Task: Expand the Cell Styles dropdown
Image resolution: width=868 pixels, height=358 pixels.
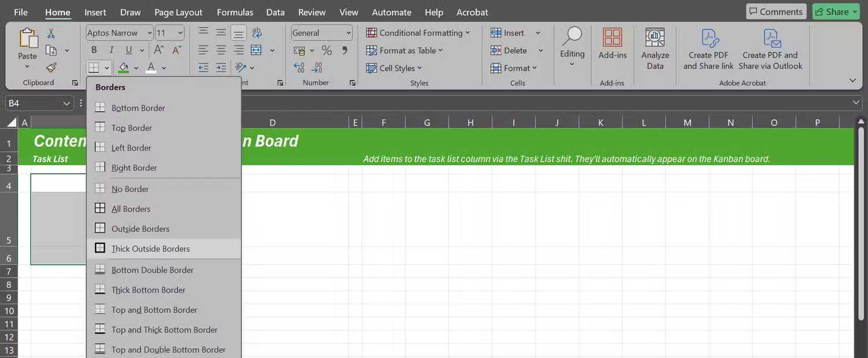Action: pos(420,68)
